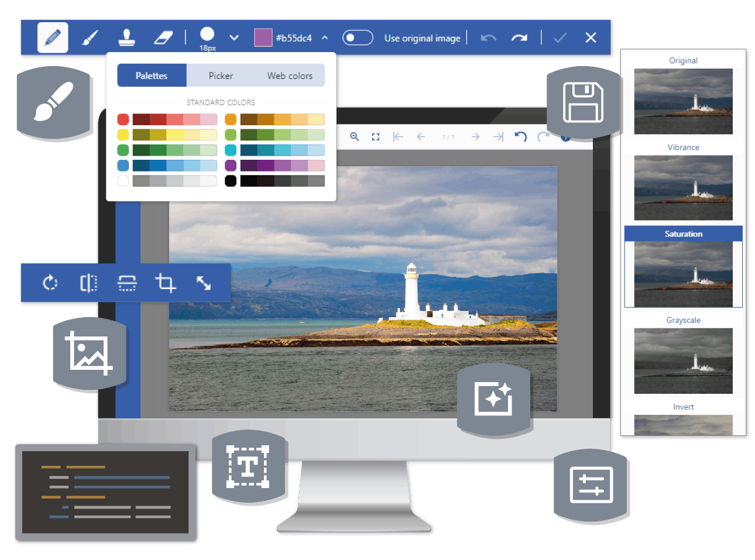Image resolution: width=755 pixels, height=560 pixels.
Task: Activate the Eraser tool
Action: [x=163, y=38]
